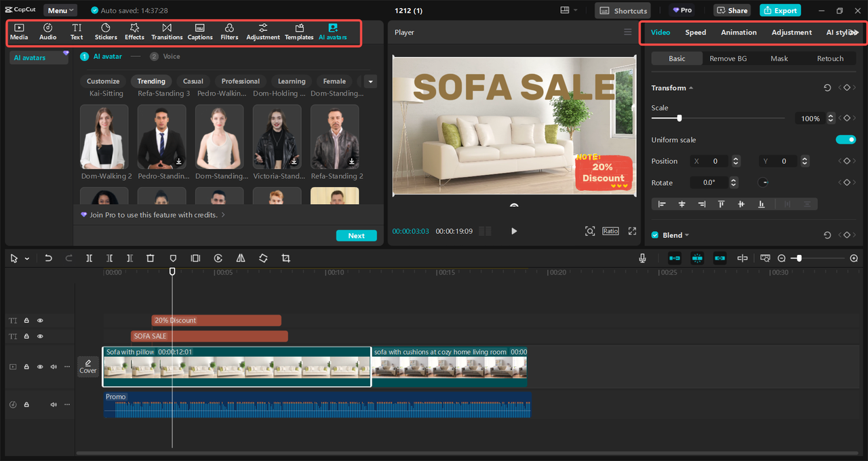Add a marker with the marker icon

pyautogui.click(x=173, y=258)
